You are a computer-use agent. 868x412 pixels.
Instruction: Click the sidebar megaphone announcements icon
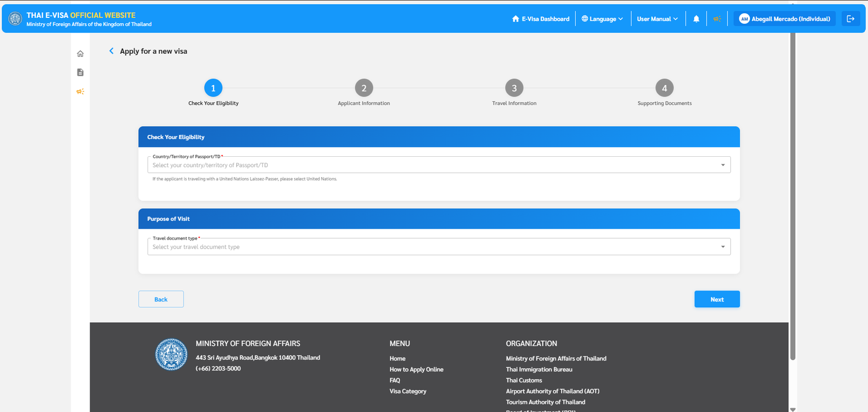(x=80, y=91)
